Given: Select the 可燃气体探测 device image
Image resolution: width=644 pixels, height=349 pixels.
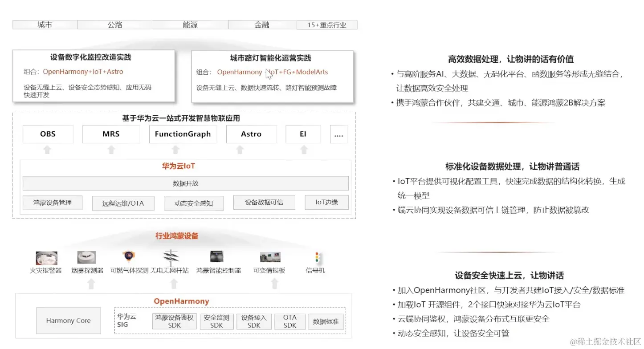Looking at the screenshot, I should tap(129, 257).
